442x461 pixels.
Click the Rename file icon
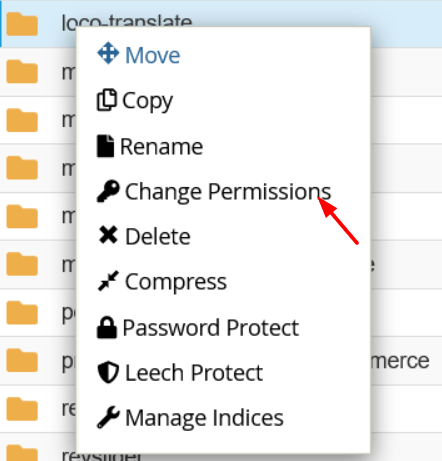point(105,146)
